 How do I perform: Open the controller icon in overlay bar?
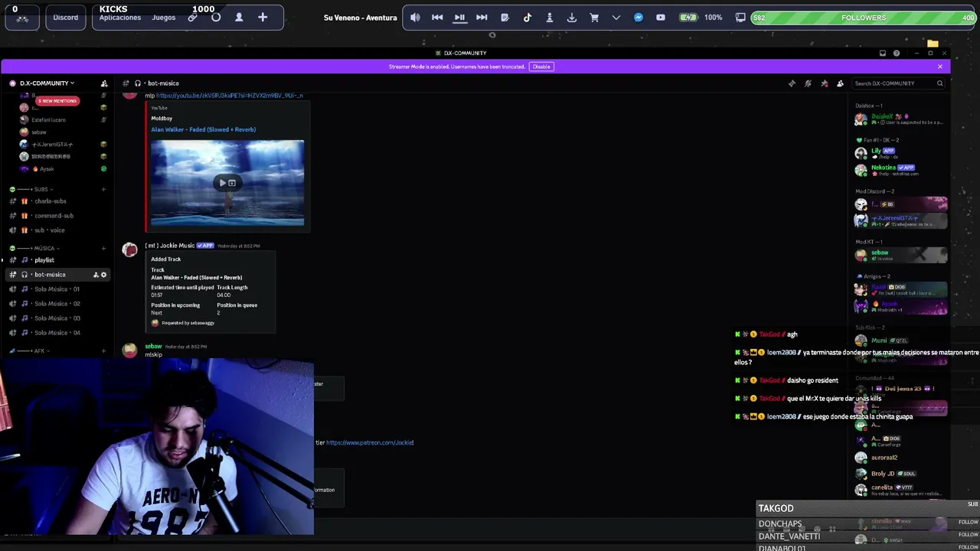pos(22,18)
